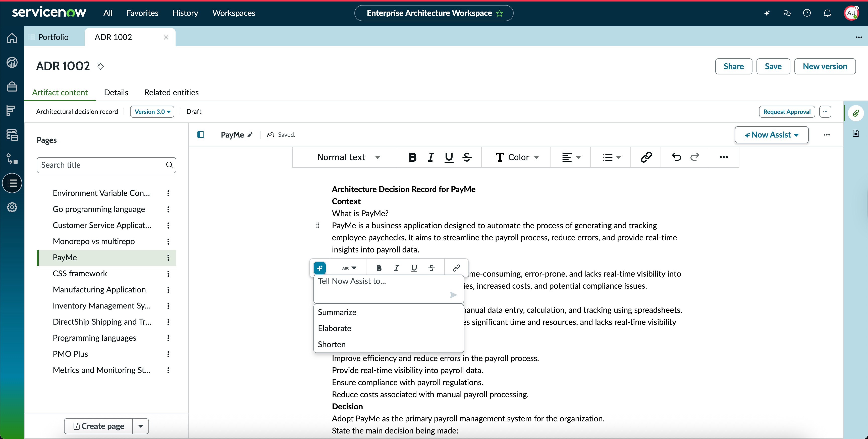The image size is (868, 439).
Task: Open the PMO Plus page
Action: pyautogui.click(x=70, y=354)
